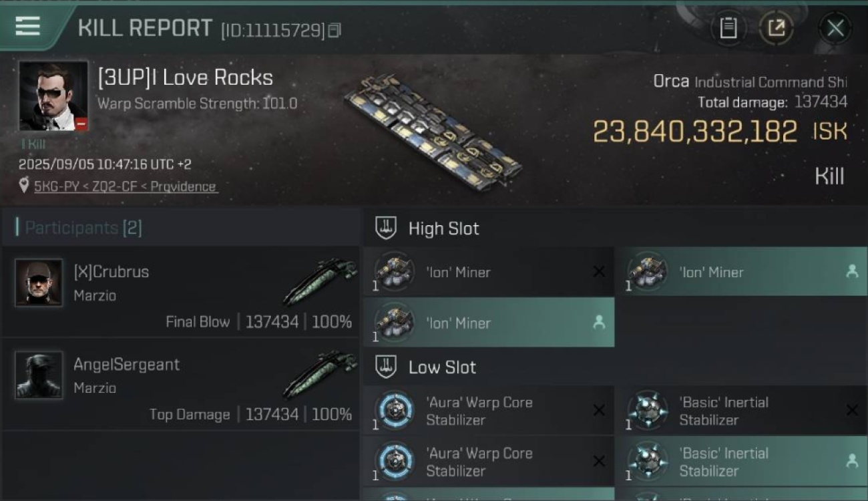The width and height of the screenshot is (868, 501).
Task: Click the clipboard report icon
Action: 728,28
